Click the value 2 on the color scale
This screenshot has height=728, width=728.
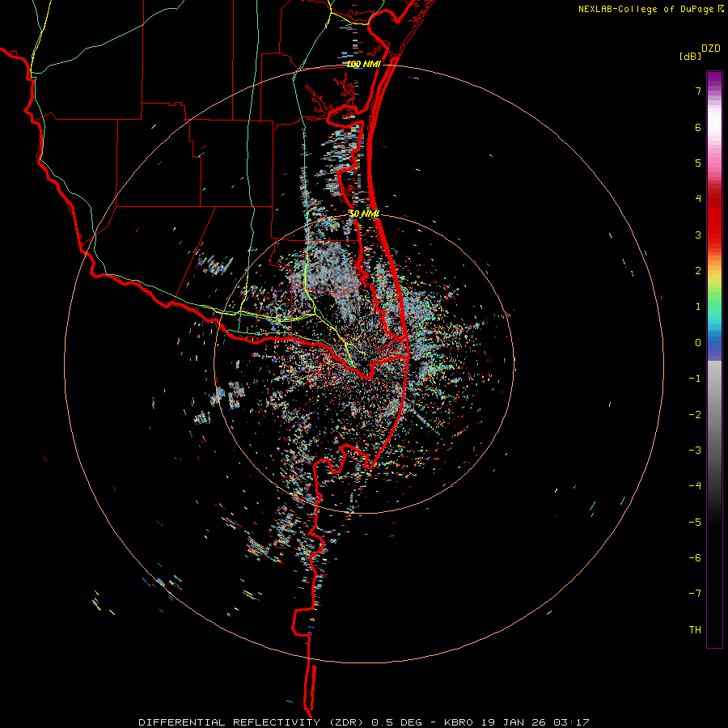(x=698, y=271)
